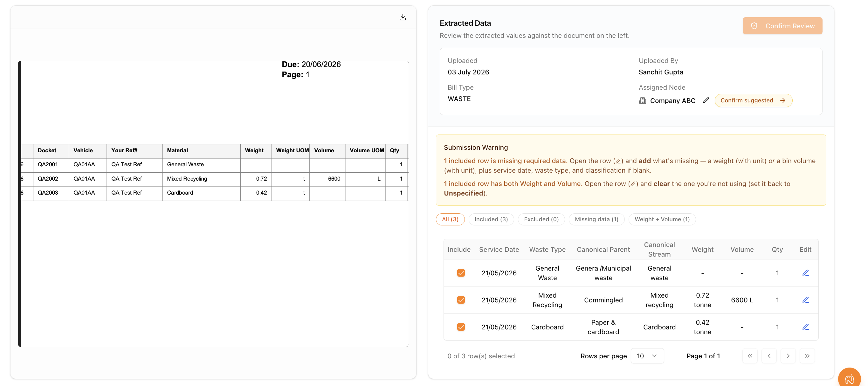Click the Due date 20/06/2026 text

[x=311, y=64]
